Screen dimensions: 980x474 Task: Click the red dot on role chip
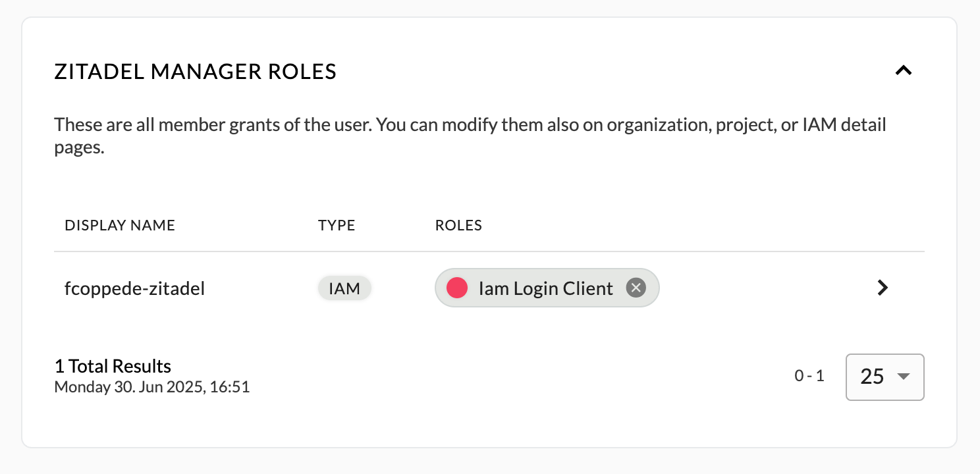457,288
